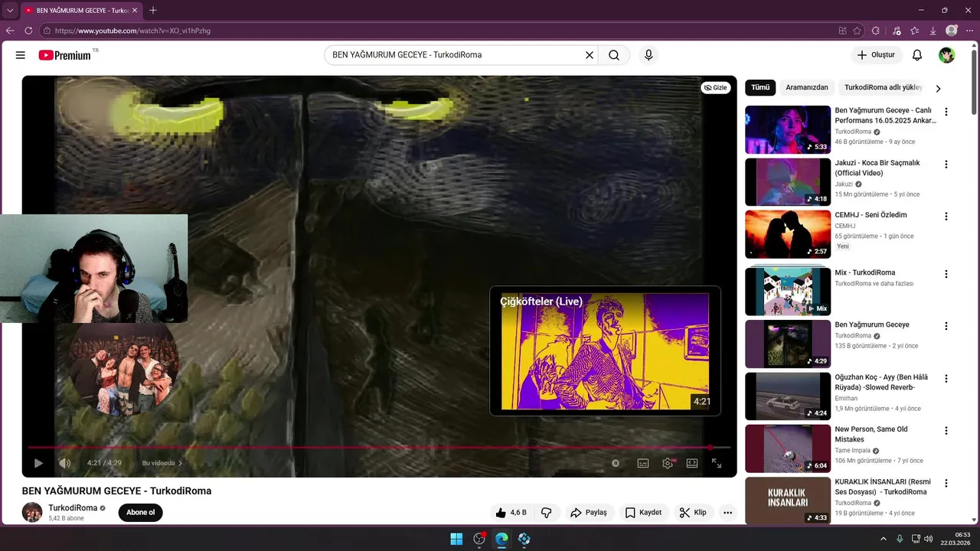Subscribe with the Abone ol button

point(141,513)
